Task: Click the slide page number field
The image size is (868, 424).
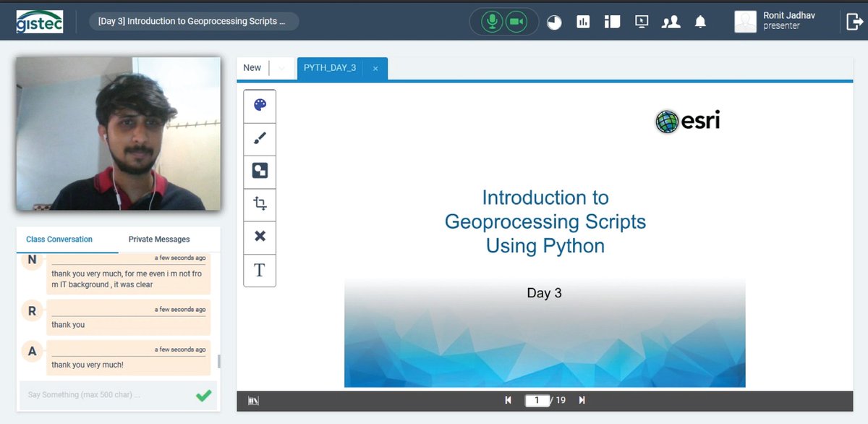Action: click(x=537, y=400)
